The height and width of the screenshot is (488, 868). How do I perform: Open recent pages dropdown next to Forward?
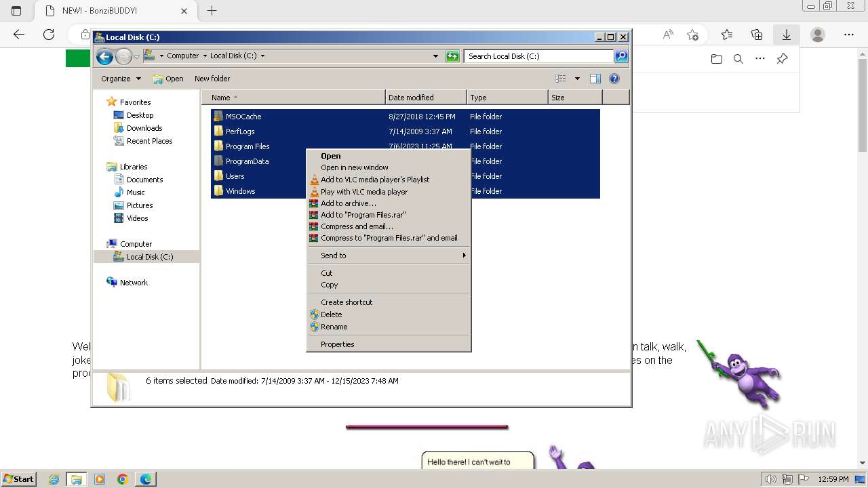(136, 56)
